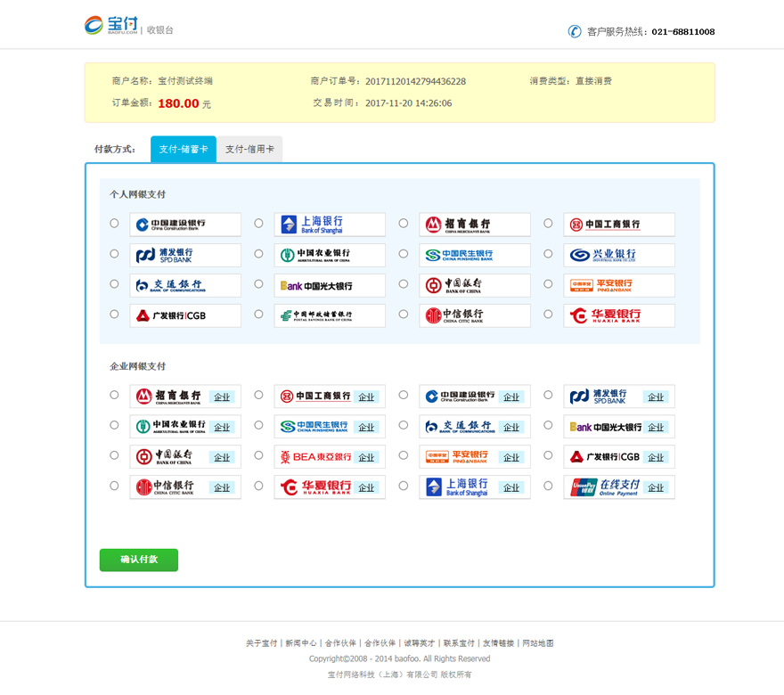Screen dimensions: 784x695
Task: Choose the enterprise 广发银行 CGB 企业 logo
Action: [619, 456]
